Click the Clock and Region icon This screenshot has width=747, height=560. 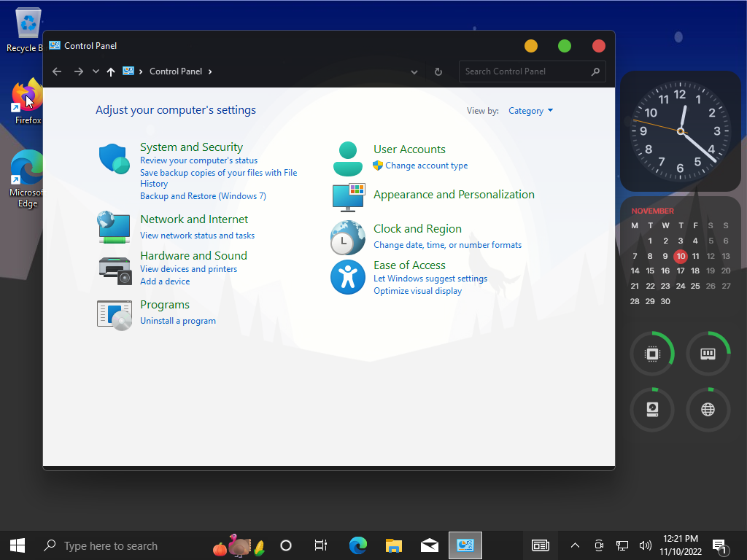point(348,237)
